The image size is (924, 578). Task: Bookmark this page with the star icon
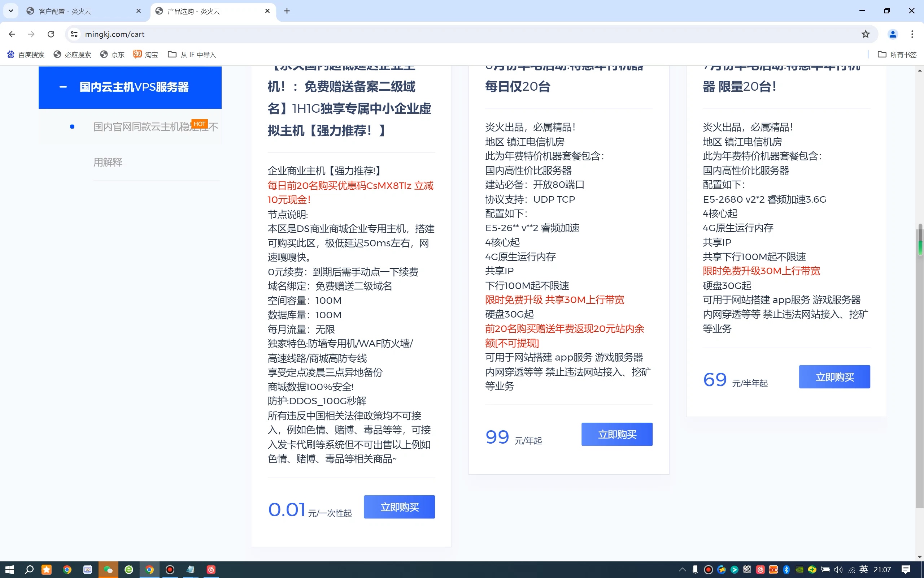(865, 34)
